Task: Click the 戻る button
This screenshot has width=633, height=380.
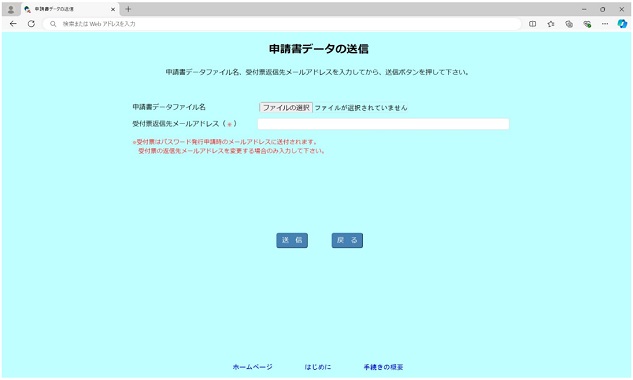Action: [347, 240]
